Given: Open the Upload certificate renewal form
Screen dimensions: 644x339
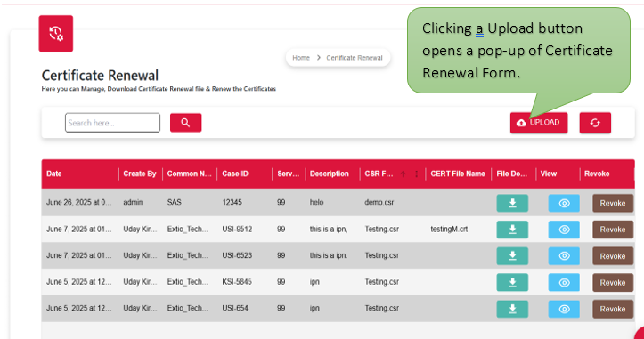Looking at the screenshot, I should (x=539, y=123).
